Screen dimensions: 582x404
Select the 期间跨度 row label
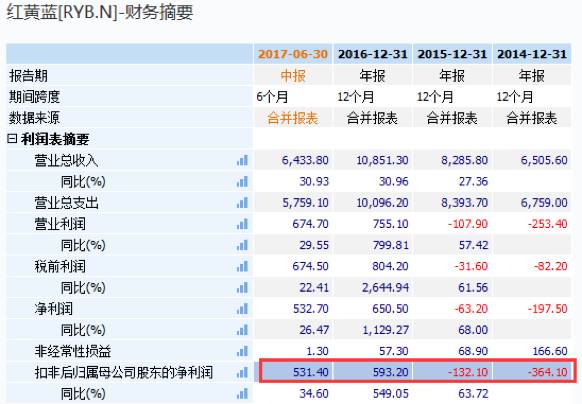(34, 97)
